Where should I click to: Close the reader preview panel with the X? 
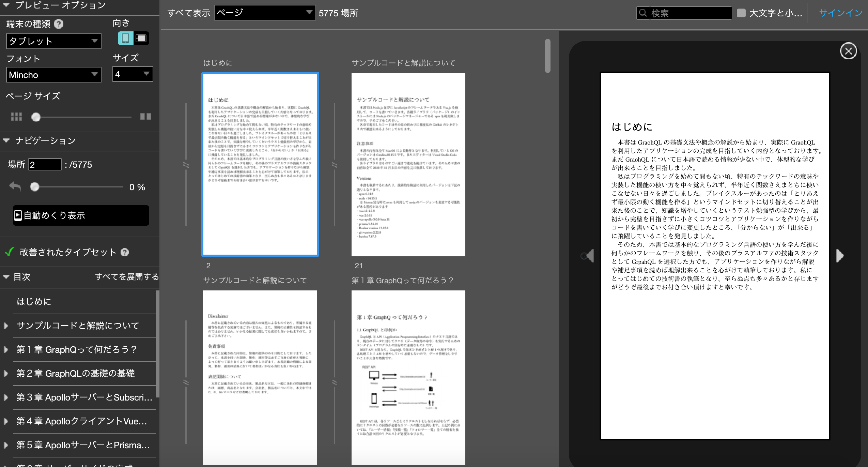(x=849, y=51)
